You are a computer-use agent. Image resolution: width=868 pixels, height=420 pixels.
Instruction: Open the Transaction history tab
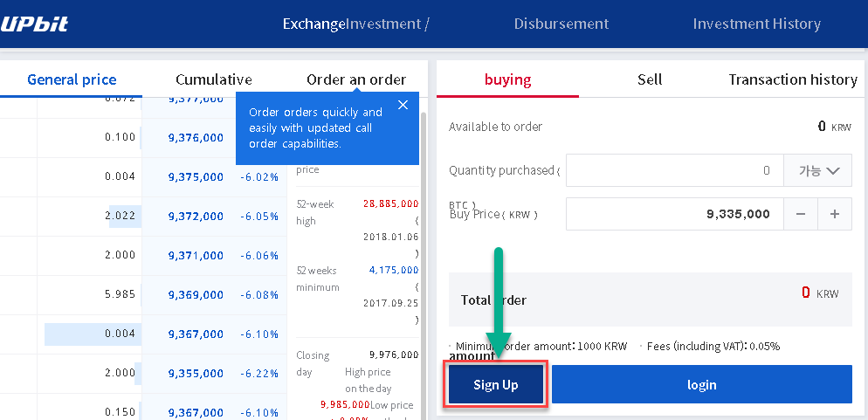point(793,79)
